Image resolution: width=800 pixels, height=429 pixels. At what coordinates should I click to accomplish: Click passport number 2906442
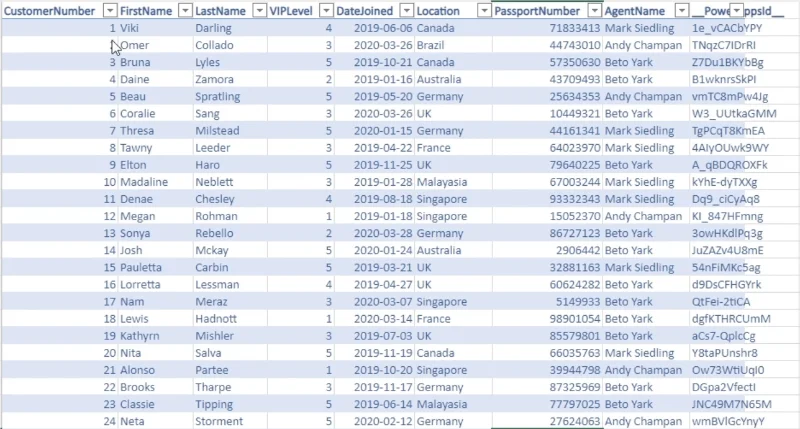(x=547, y=250)
